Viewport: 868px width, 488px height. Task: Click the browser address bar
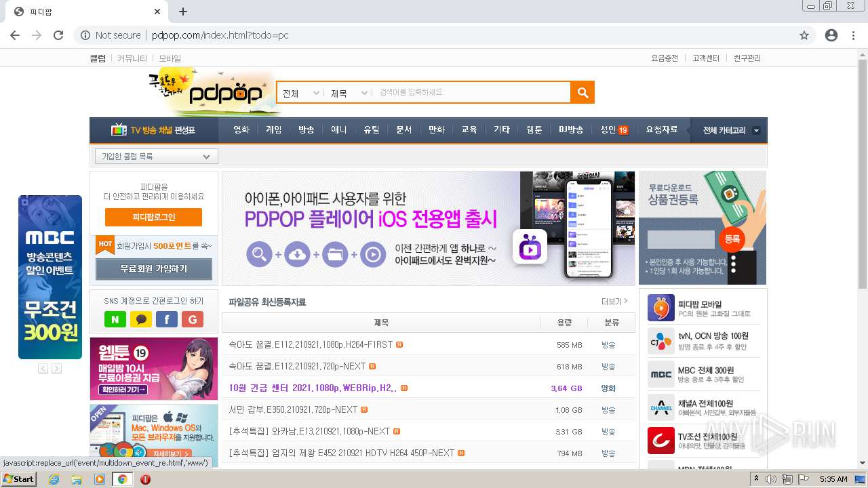444,35
